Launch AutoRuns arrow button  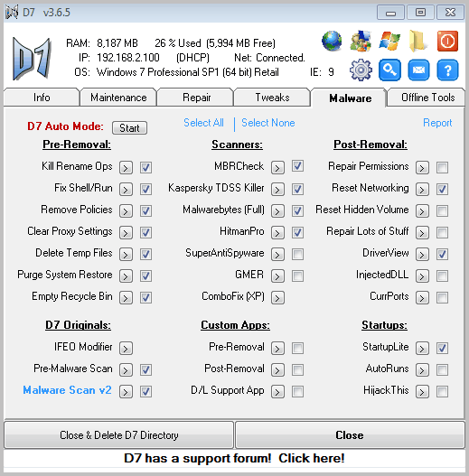[x=422, y=369]
